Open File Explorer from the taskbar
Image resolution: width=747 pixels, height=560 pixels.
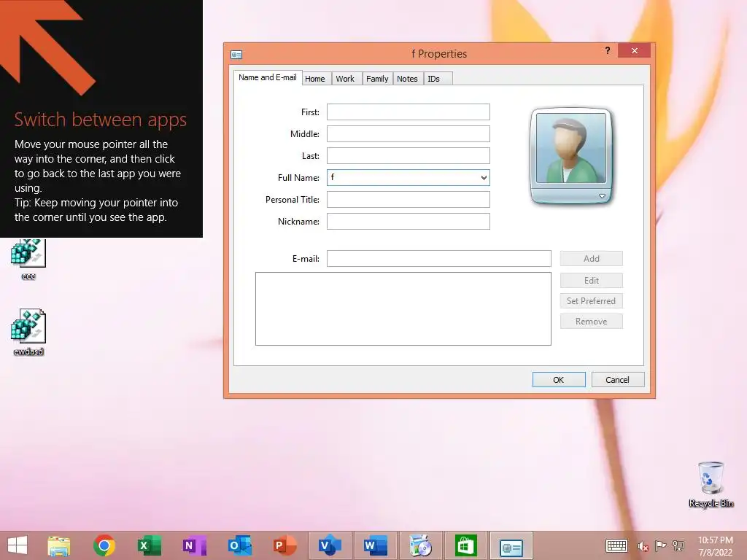pos(59,545)
